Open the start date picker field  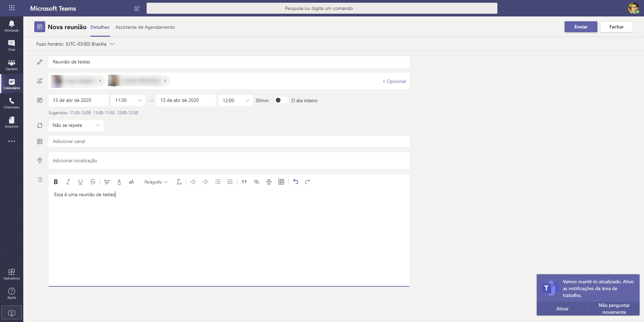[78, 100]
